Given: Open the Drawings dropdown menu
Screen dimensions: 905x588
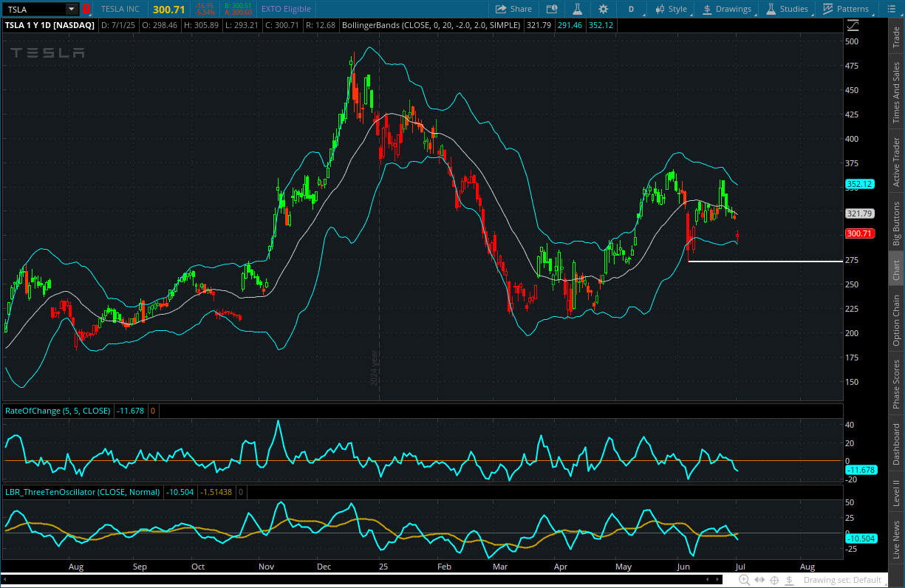Looking at the screenshot, I should [x=726, y=9].
